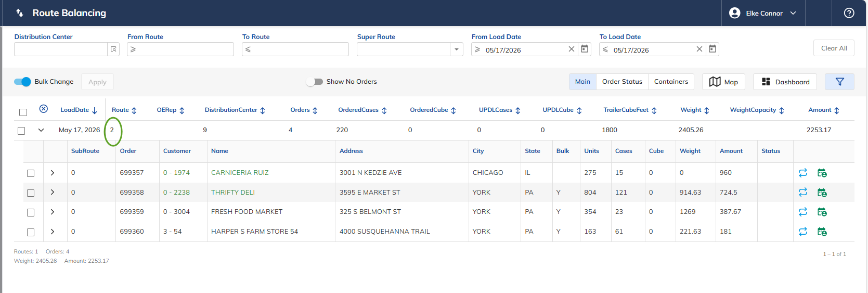Switch to the Containers tab

click(x=671, y=82)
